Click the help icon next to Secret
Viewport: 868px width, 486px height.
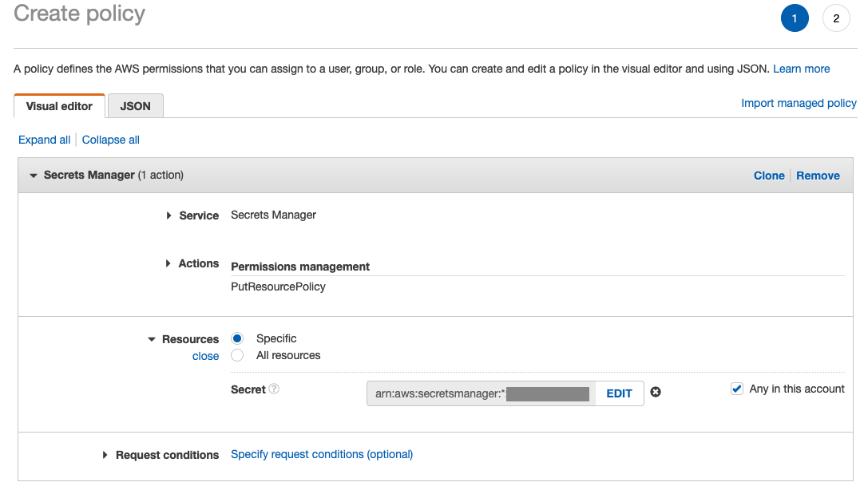pos(275,389)
